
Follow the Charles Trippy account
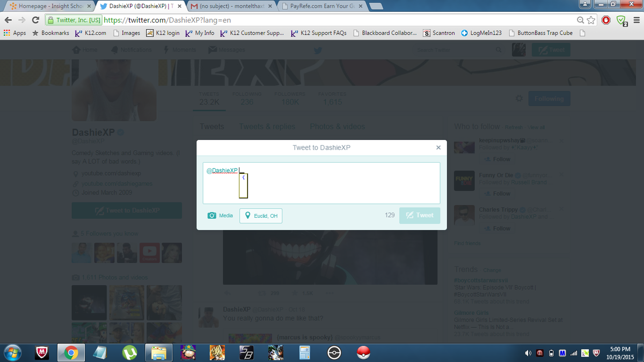pyautogui.click(x=497, y=228)
